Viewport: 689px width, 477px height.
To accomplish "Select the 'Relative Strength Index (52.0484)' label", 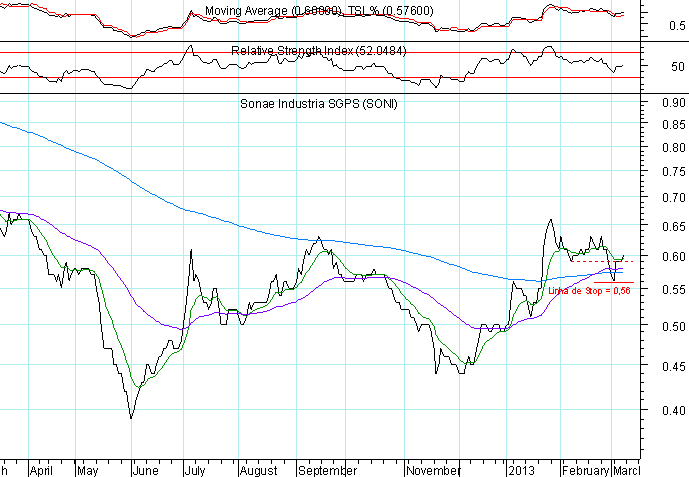I will point(319,51).
